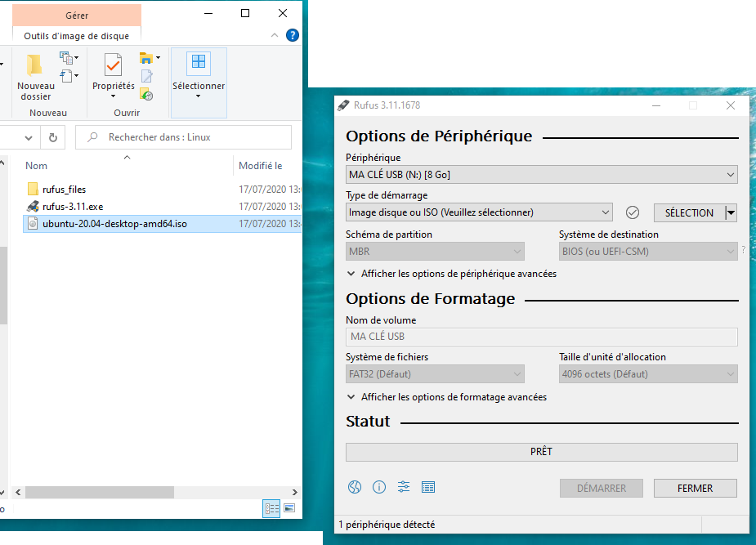Viewport: 756px width, 545px height.
Task: Click the Open folder icon in Ouvrir group
Action: [146, 58]
